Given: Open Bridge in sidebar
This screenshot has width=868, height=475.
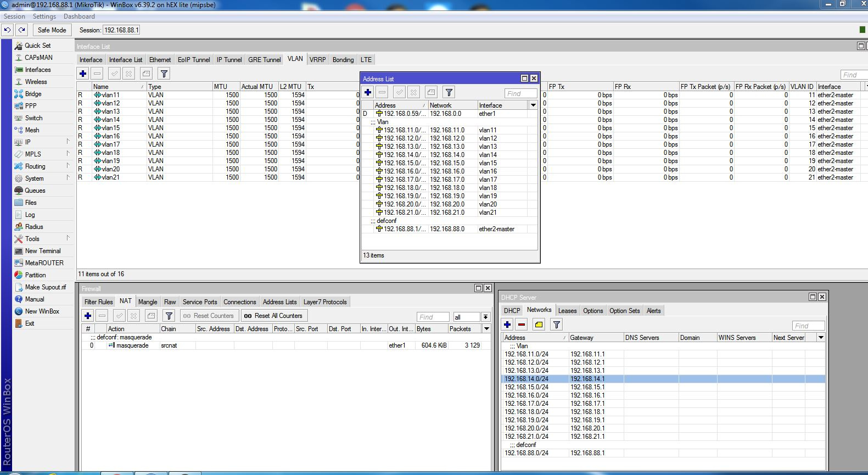Looking at the screenshot, I should click(33, 94).
